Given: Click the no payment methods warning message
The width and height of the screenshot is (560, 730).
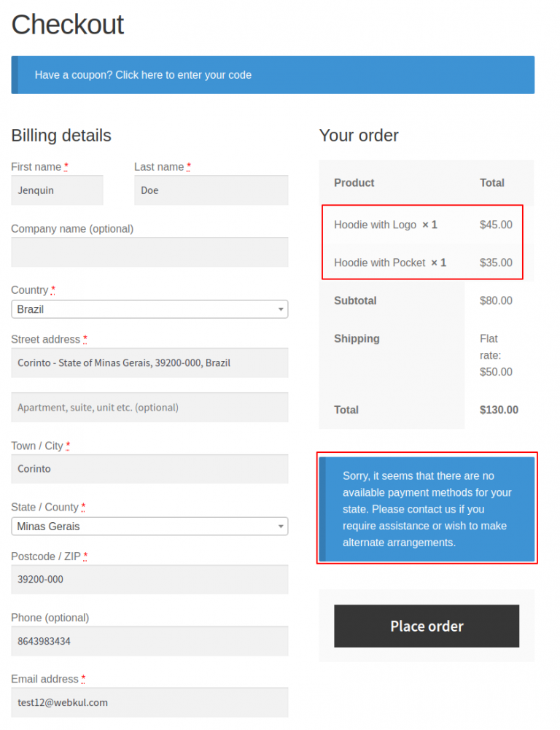Looking at the screenshot, I should (427, 509).
